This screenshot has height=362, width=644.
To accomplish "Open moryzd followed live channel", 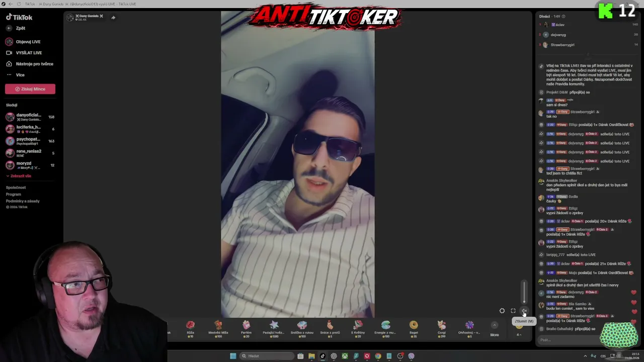I will 30,165.
